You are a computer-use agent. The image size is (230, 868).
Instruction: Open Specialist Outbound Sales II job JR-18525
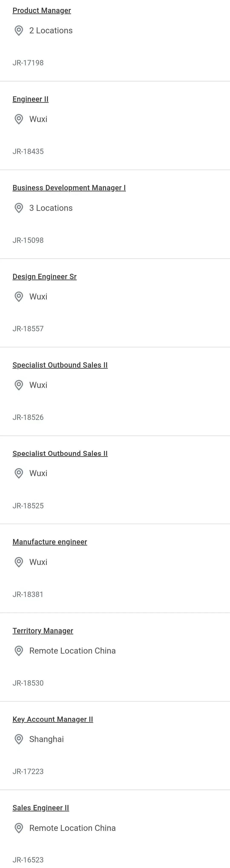click(60, 453)
